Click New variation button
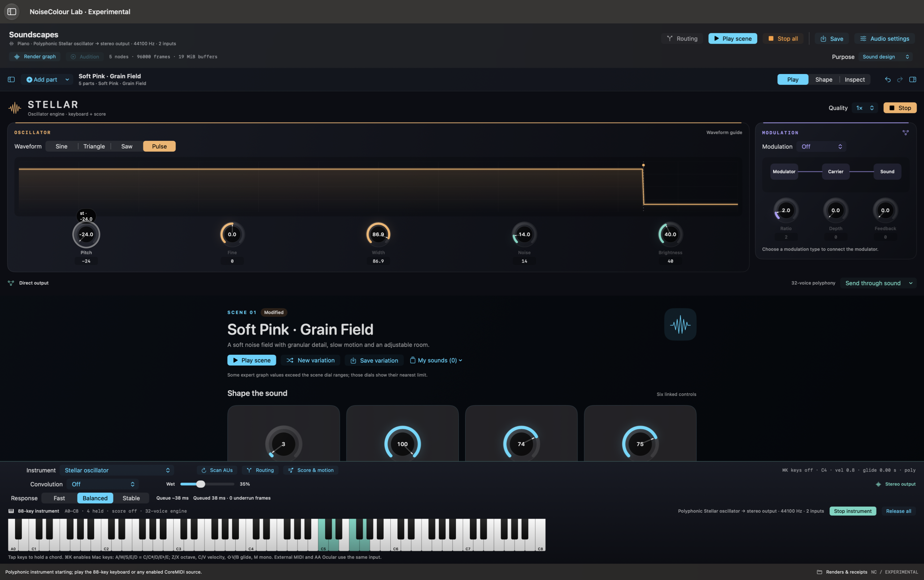Image resolution: width=924 pixels, height=580 pixels. point(310,360)
